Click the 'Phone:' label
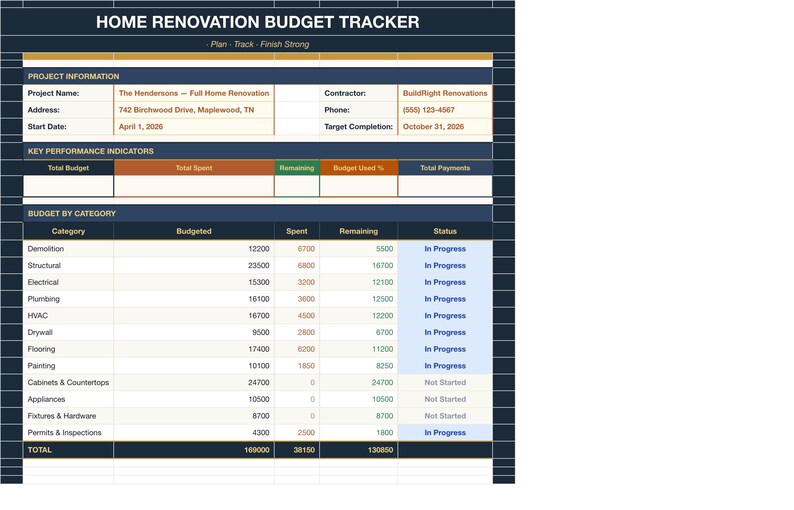 [x=337, y=110]
